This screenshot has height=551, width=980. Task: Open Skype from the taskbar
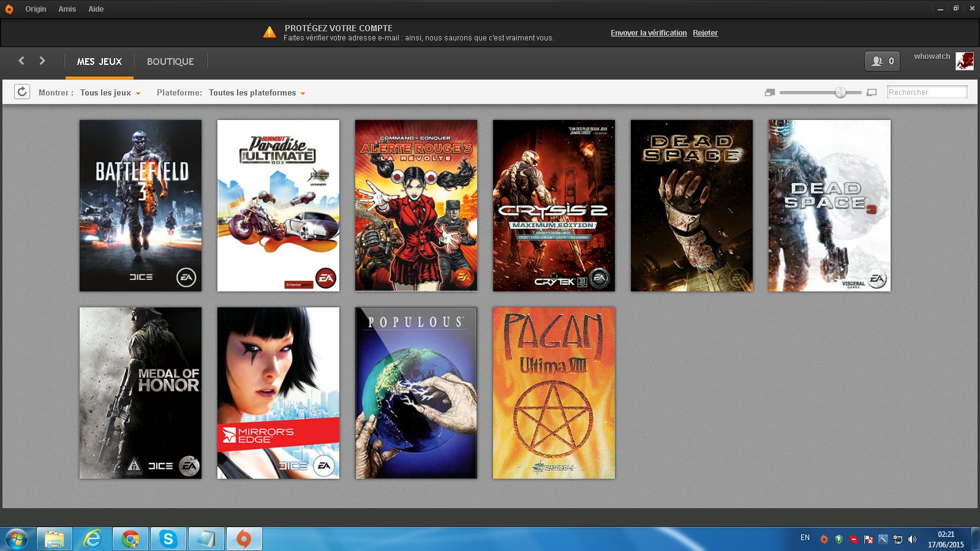tap(168, 539)
